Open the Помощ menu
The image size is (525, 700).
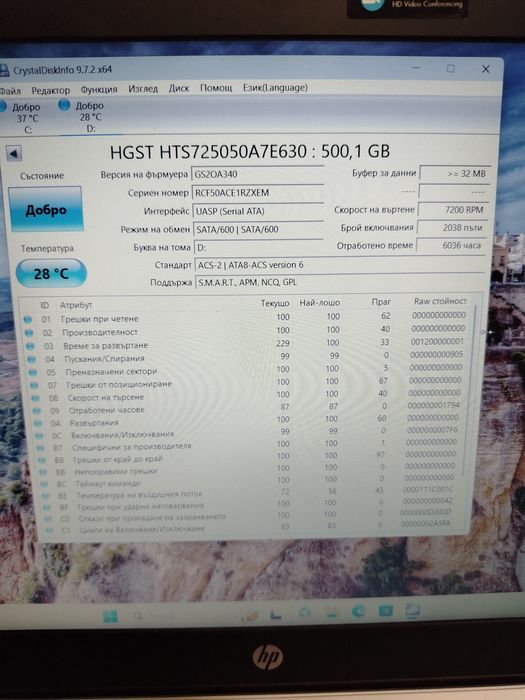216,88
